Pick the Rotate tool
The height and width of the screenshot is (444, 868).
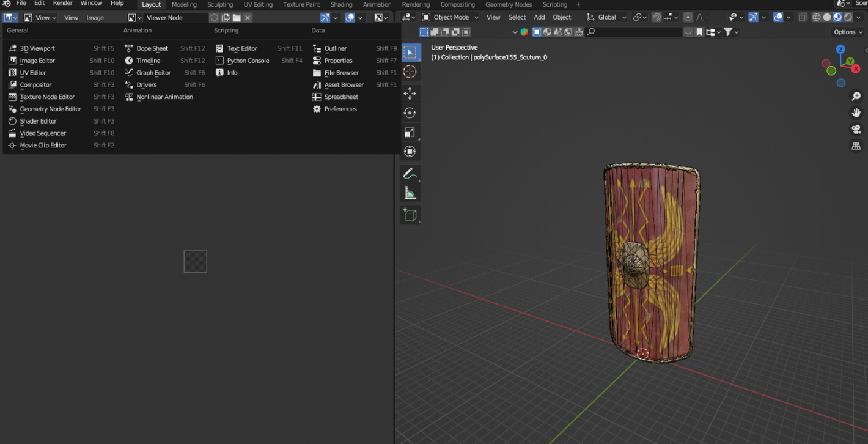pyautogui.click(x=410, y=113)
